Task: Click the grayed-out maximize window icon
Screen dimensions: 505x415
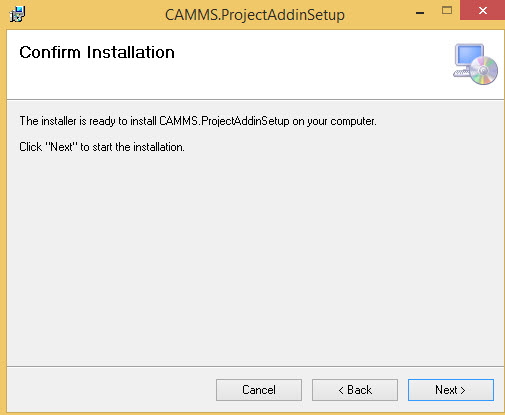Action: click(x=447, y=11)
